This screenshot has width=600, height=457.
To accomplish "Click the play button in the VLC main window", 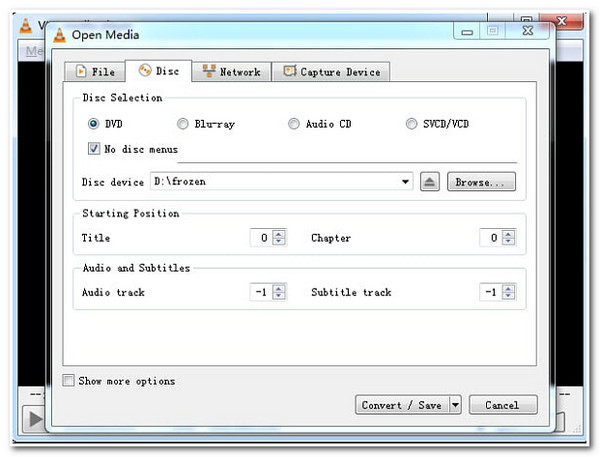I will (x=34, y=419).
